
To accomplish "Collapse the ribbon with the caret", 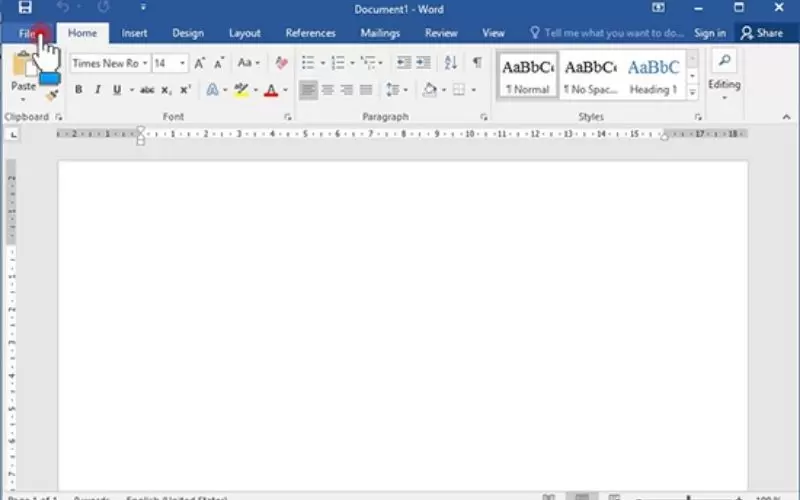I will 786,117.
